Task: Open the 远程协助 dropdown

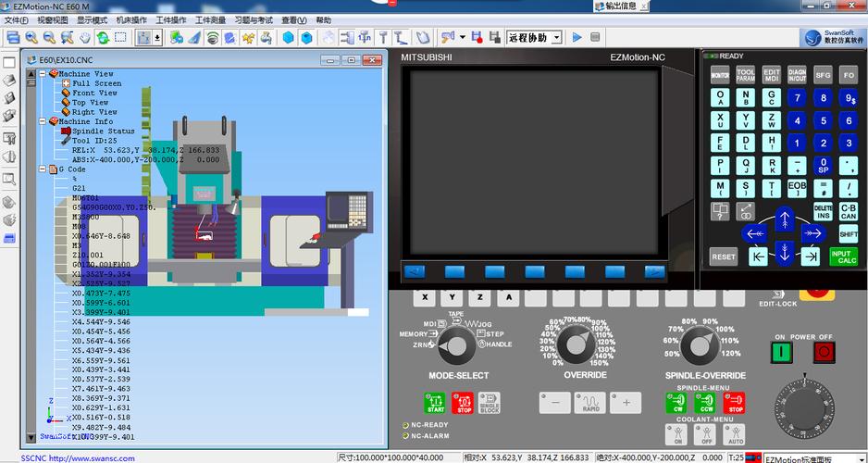Action: click(x=557, y=38)
